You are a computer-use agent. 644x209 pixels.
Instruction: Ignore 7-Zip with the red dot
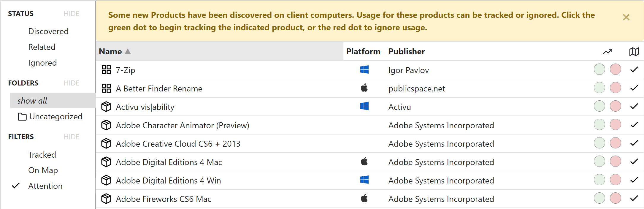point(616,69)
